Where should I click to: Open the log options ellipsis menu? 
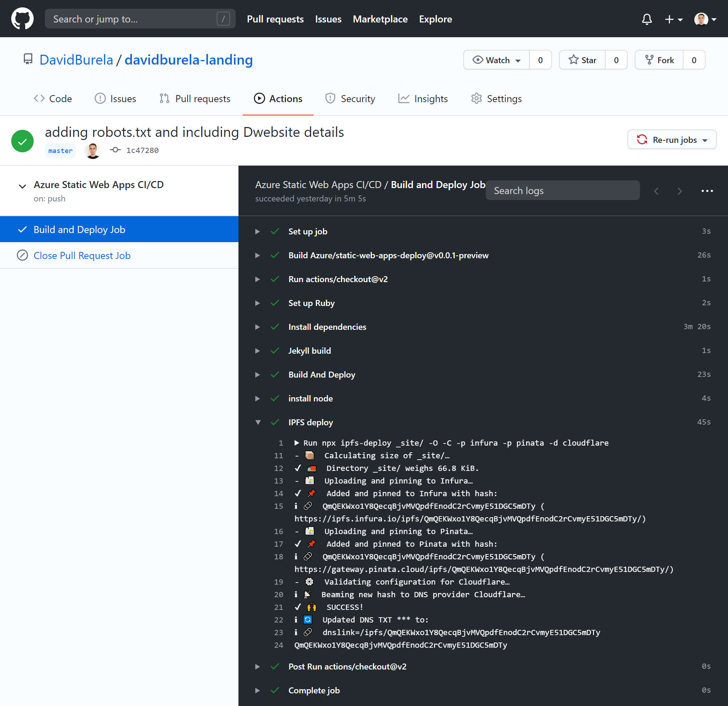coord(707,191)
